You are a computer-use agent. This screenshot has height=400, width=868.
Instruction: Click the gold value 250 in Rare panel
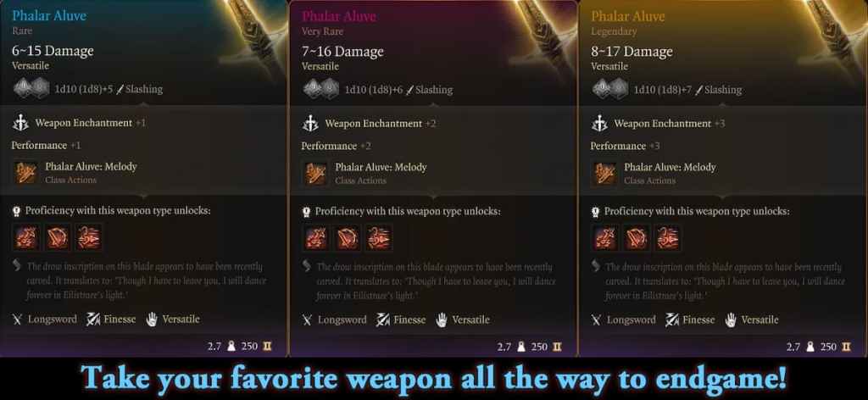(x=250, y=347)
